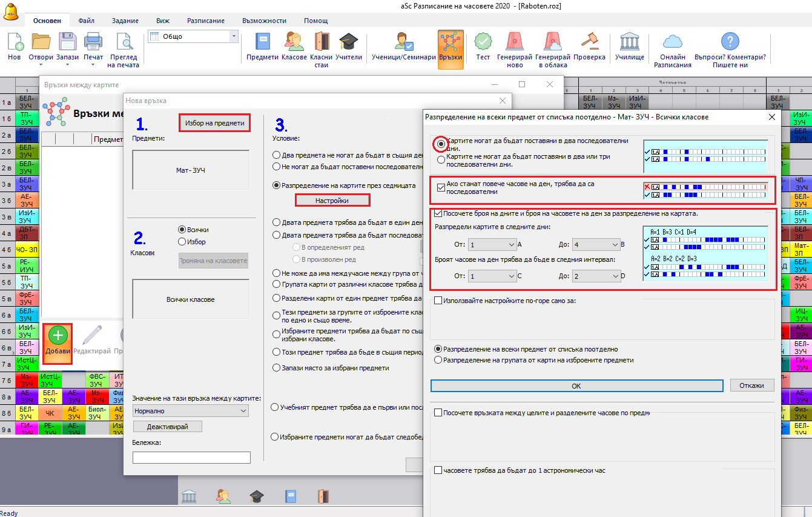Screen dimensions: 812x517
Task: Open the Класове icon in ribbon
Action: point(294,42)
